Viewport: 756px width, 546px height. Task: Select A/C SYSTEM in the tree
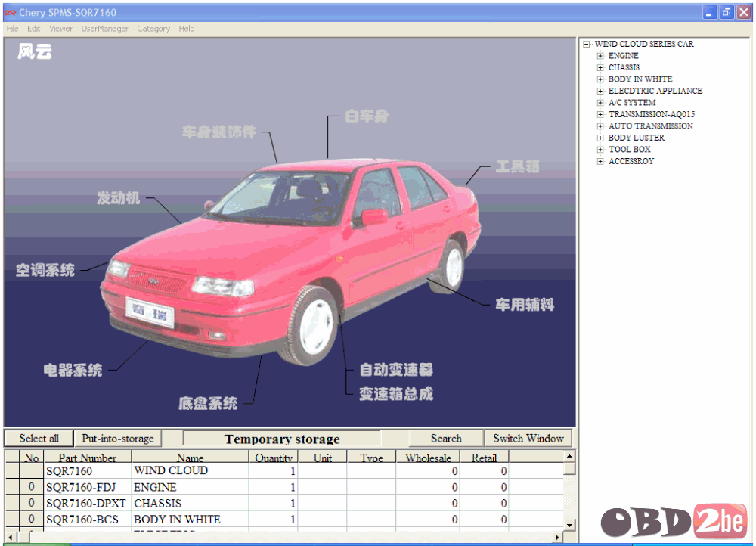632,103
